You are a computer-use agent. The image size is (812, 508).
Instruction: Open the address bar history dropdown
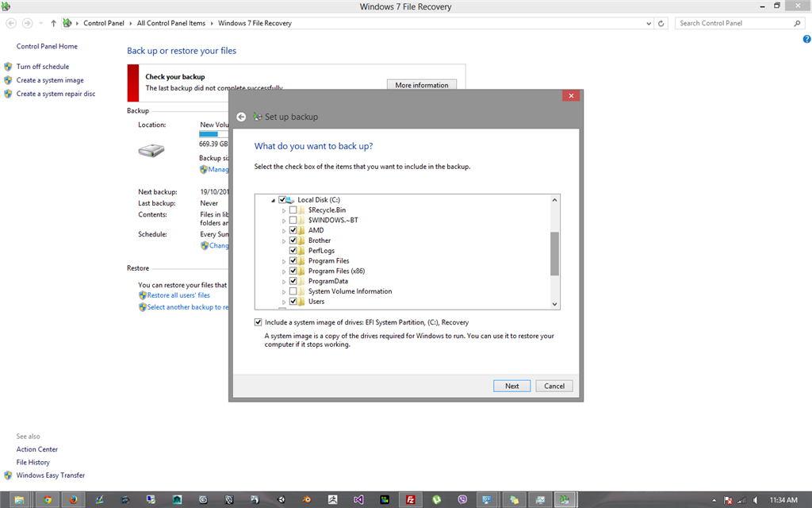pos(649,23)
